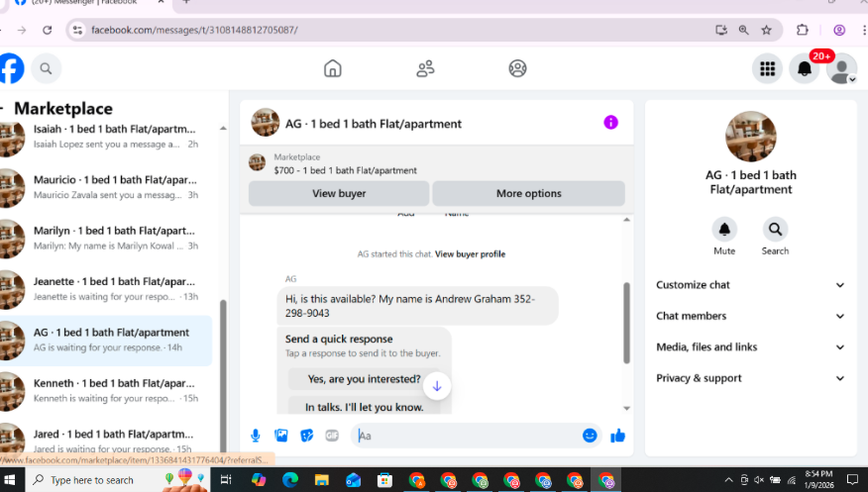Click the chat messages vertical scrollbar
The image size is (868, 492).
point(626,323)
